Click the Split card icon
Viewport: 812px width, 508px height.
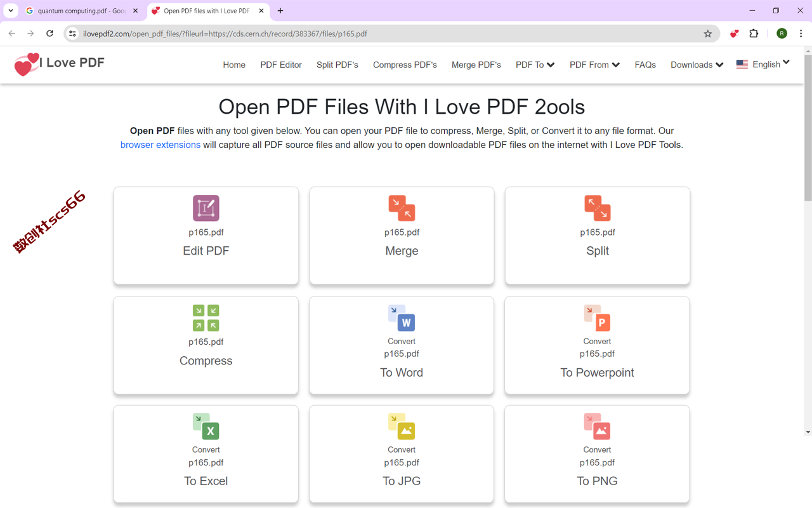point(598,208)
